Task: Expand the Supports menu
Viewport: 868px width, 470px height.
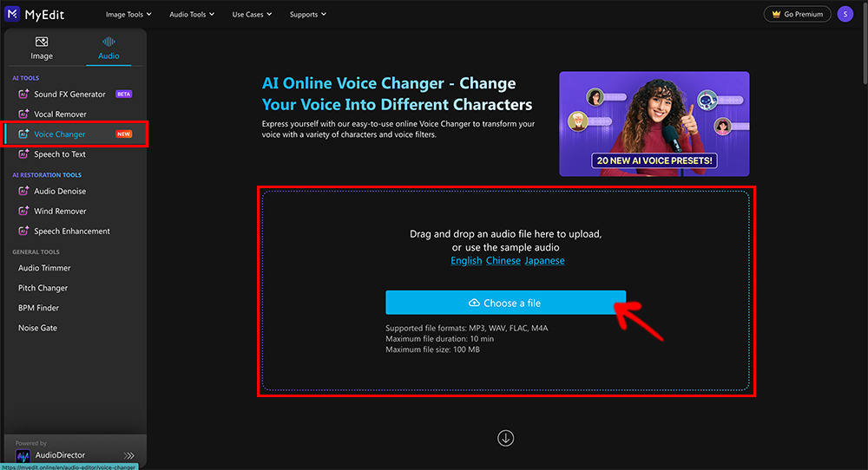Action: click(x=308, y=15)
